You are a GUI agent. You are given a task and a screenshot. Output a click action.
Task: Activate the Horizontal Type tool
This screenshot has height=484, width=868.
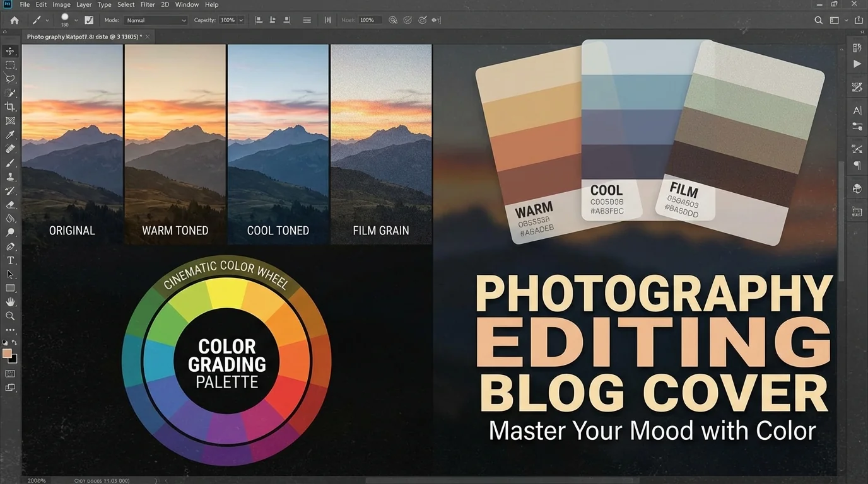click(10, 260)
